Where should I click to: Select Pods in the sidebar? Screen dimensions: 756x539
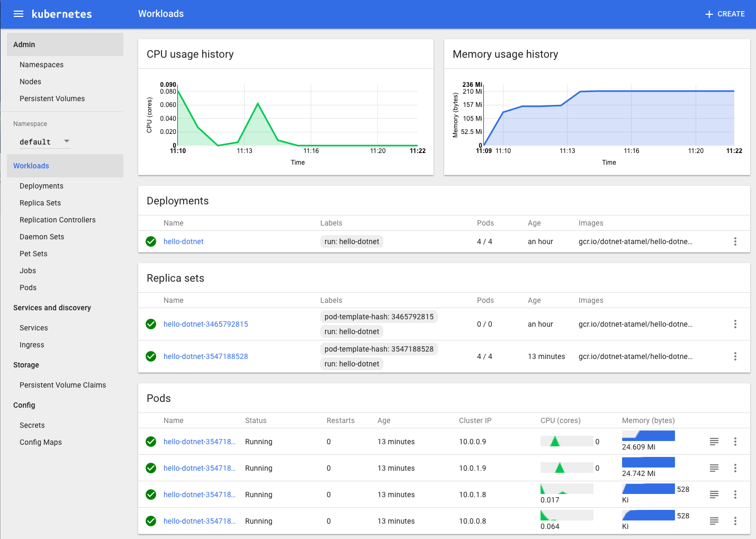(x=28, y=288)
